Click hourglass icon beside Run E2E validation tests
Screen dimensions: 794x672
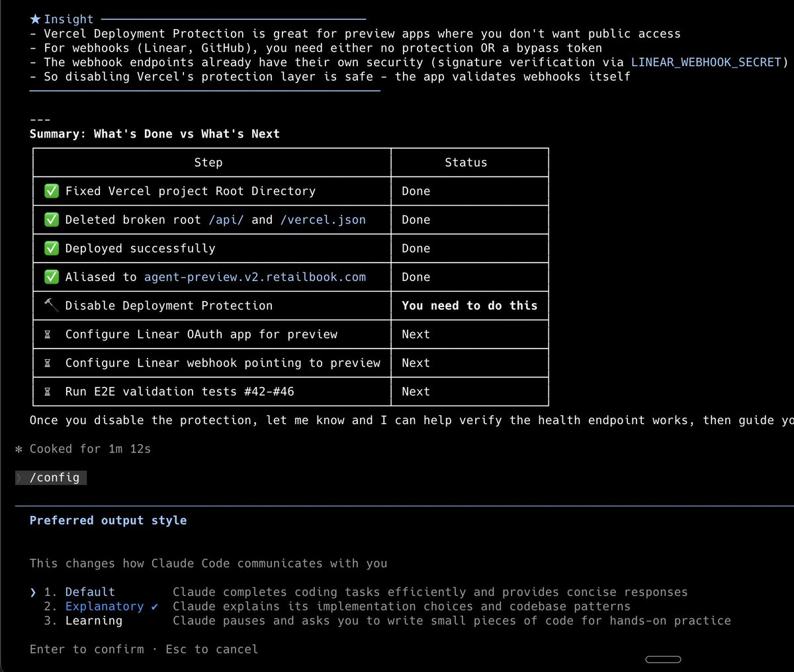(48, 392)
